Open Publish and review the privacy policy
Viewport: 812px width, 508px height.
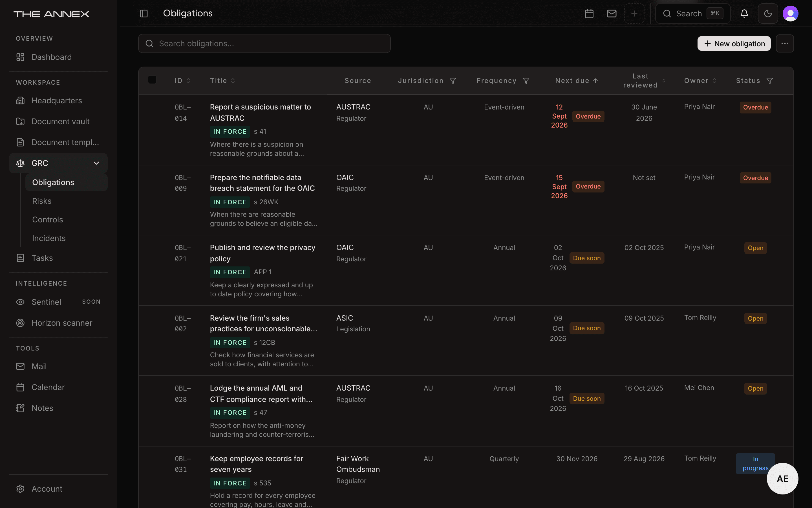(x=262, y=253)
